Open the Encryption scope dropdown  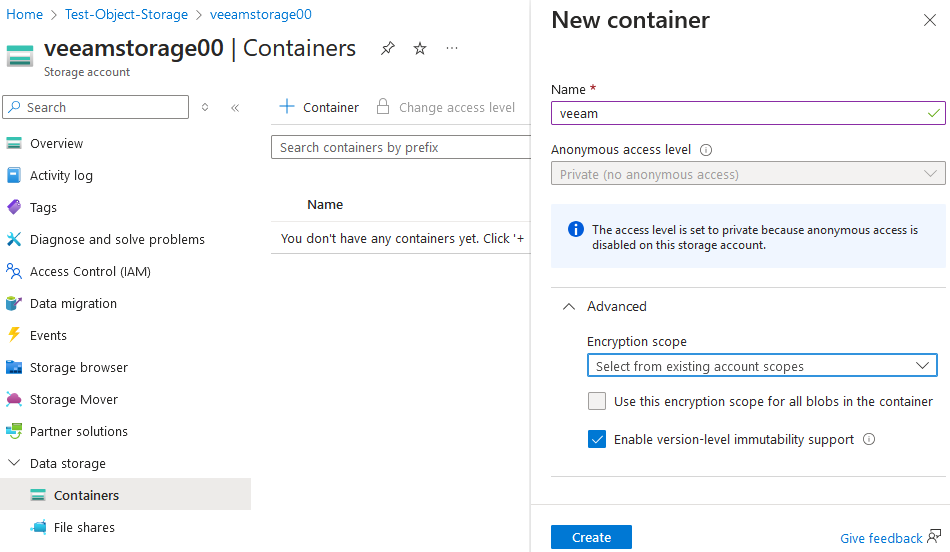tap(762, 365)
